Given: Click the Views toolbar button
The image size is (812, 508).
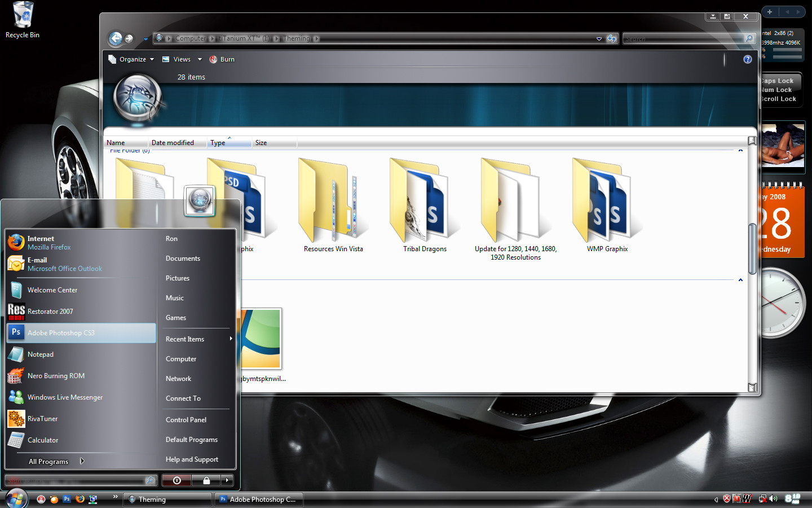Looking at the screenshot, I should 176,59.
